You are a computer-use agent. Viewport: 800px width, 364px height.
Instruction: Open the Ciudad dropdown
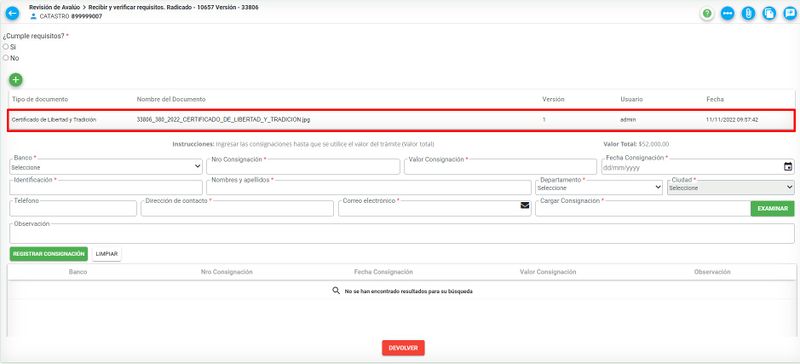731,187
